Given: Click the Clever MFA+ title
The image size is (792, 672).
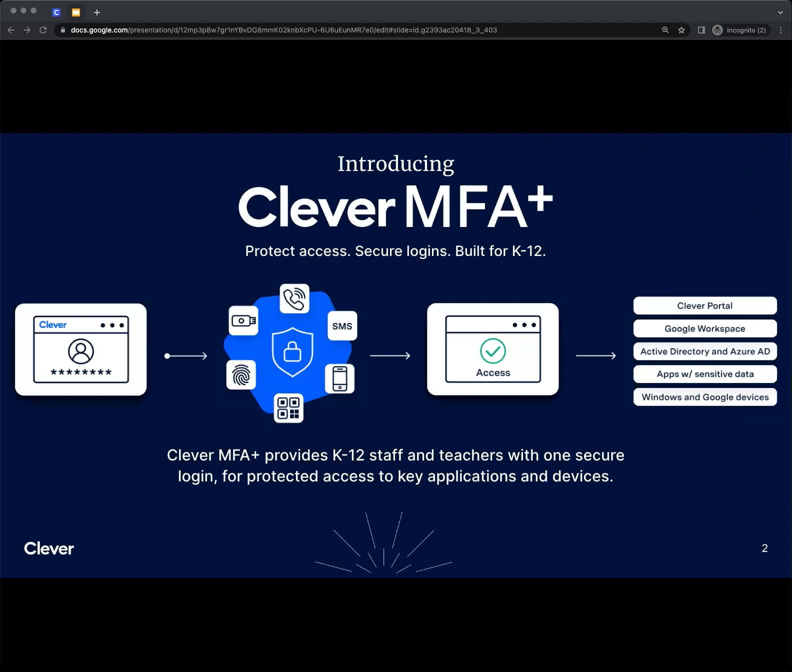Looking at the screenshot, I should point(395,207).
